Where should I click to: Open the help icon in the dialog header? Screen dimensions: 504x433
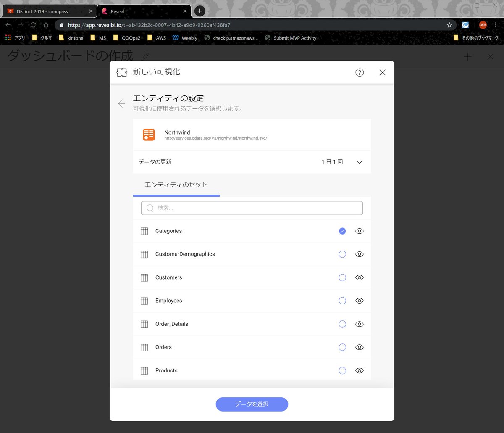point(360,72)
